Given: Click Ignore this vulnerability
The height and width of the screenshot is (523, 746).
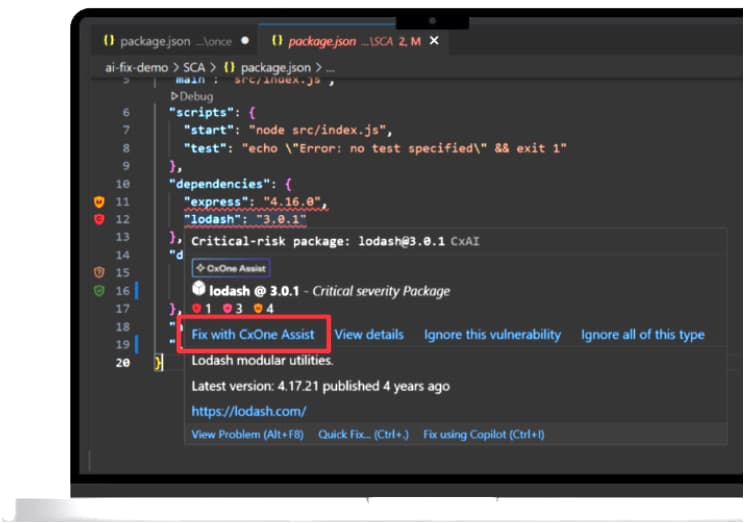Looking at the screenshot, I should click(492, 335).
